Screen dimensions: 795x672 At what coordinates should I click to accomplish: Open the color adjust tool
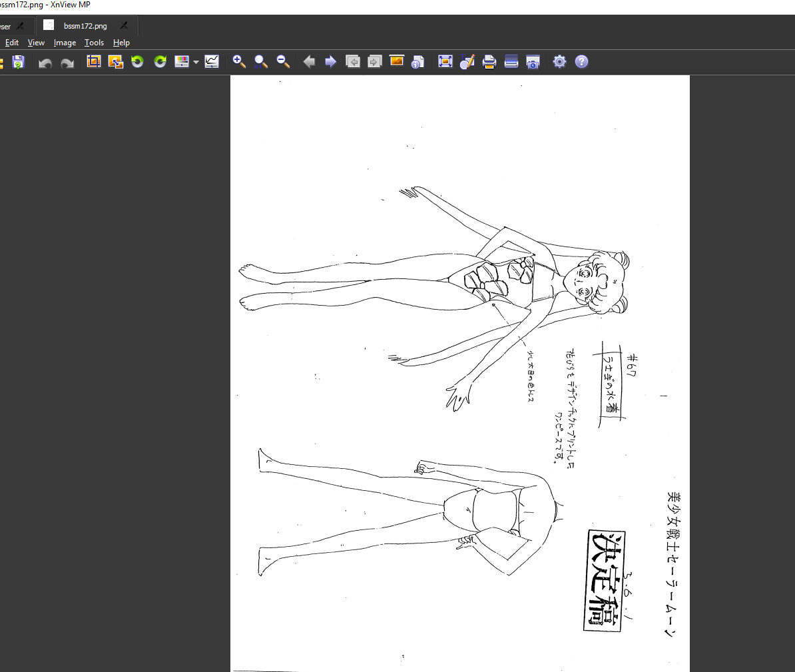coord(182,62)
